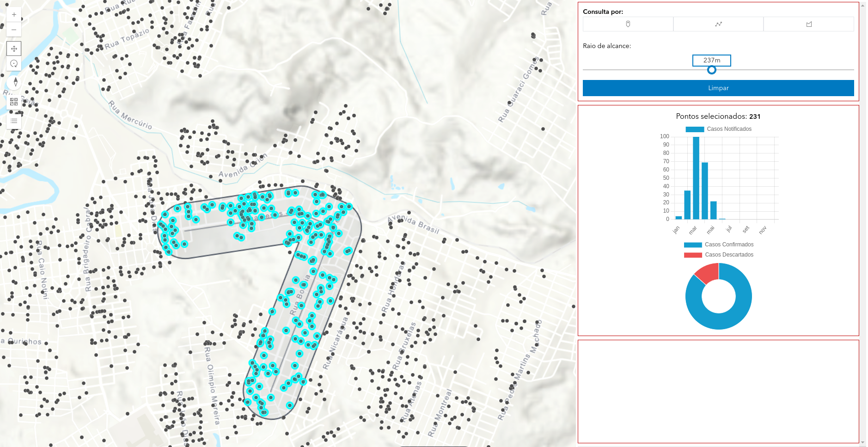The width and height of the screenshot is (868, 447).
Task: Toggle the Casos Confirmados legend item
Action: (719, 245)
